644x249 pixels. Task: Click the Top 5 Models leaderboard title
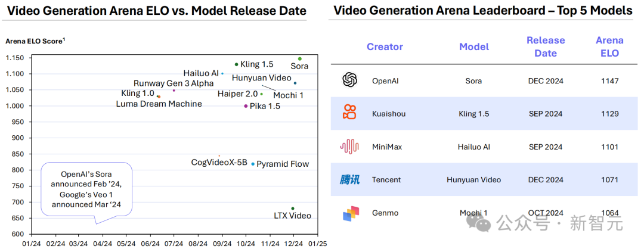point(482,11)
